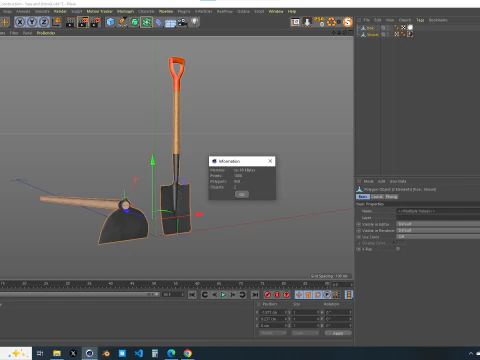Viewport: 480px width, 360px height.
Task: Switch to the Coord. attributes tab
Action: (x=377, y=197)
